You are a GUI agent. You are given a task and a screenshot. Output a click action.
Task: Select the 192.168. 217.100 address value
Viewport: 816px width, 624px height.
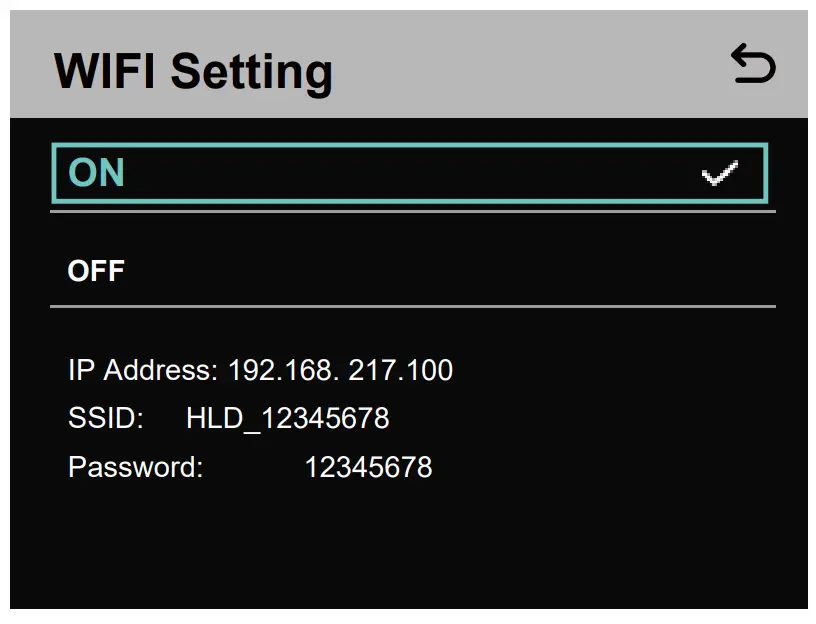tap(340, 371)
